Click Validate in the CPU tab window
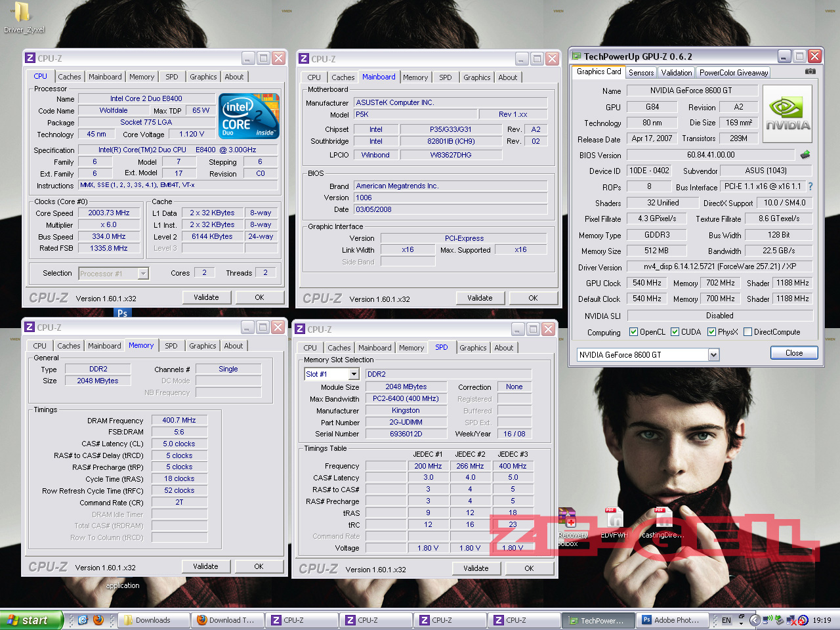This screenshot has width=840, height=630. pyautogui.click(x=206, y=297)
